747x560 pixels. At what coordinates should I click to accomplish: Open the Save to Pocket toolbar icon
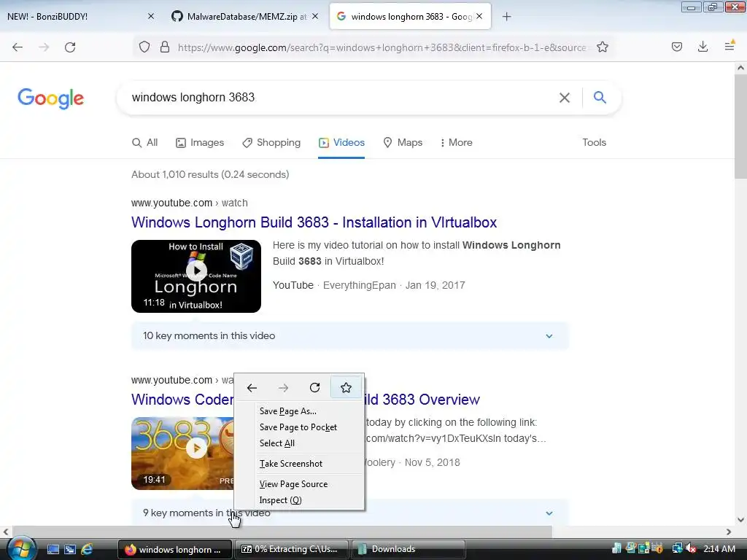pyautogui.click(x=676, y=47)
